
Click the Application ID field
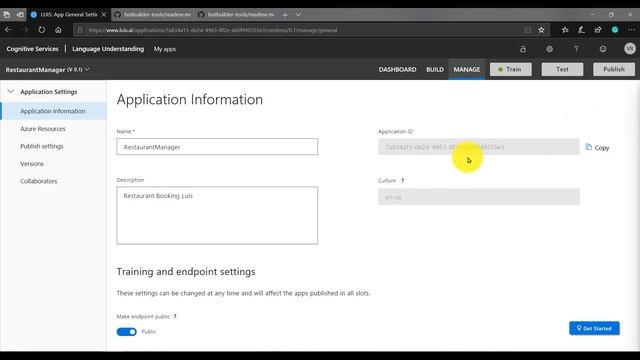coord(479,147)
